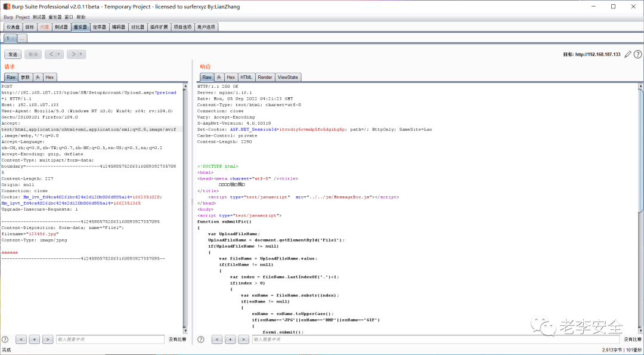Viewport: 644px width, 355px height.
Task: Click the "HTTP/1.1 200 OK" response status line
Action: coord(218,87)
